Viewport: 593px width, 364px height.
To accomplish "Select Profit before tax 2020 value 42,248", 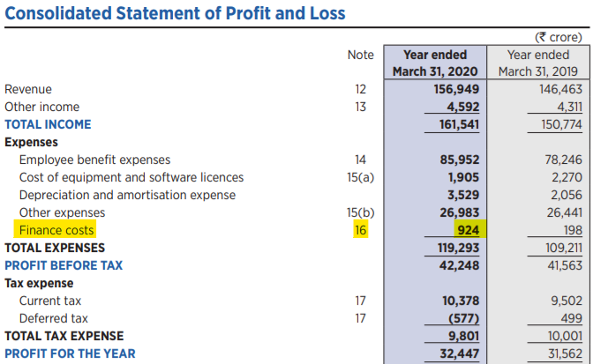I will pyautogui.click(x=459, y=265).
